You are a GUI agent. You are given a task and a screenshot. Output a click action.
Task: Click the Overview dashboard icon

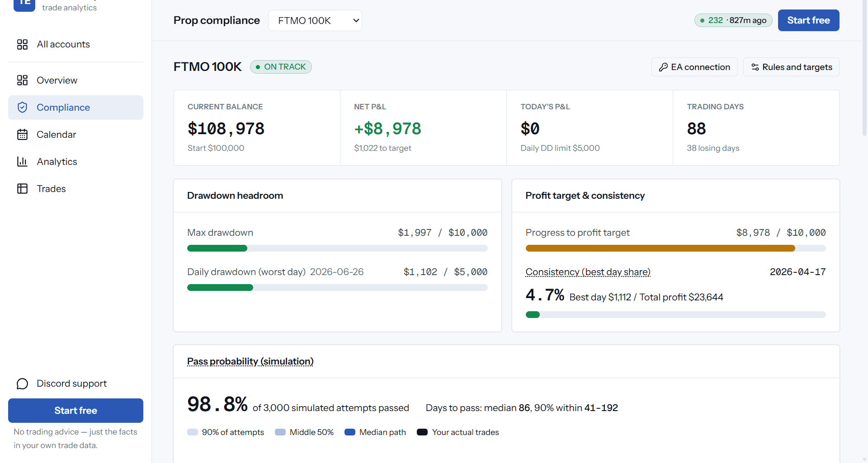22,80
